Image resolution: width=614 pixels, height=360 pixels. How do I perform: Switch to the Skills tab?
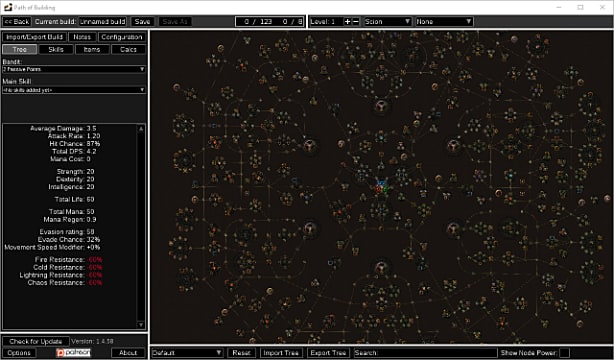56,49
